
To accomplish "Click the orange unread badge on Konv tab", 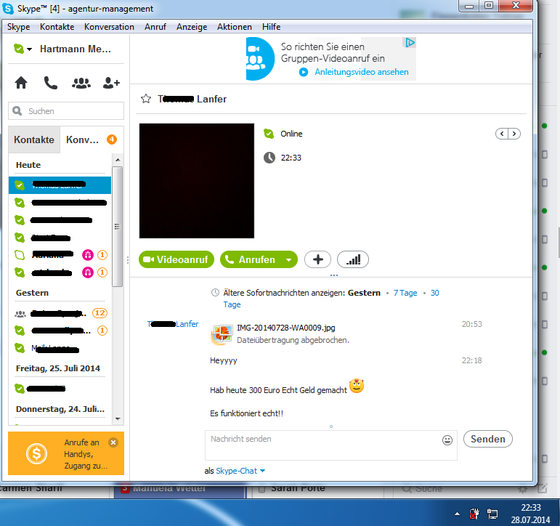I will (112, 139).
